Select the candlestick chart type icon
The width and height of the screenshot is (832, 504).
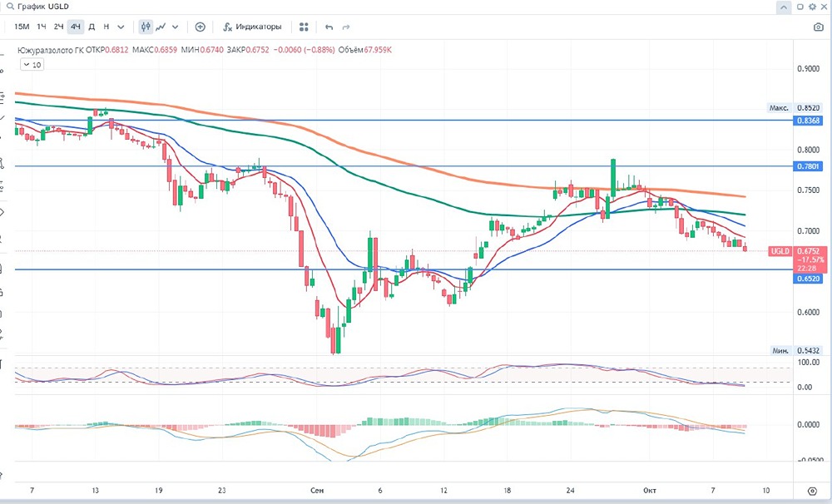[146, 27]
